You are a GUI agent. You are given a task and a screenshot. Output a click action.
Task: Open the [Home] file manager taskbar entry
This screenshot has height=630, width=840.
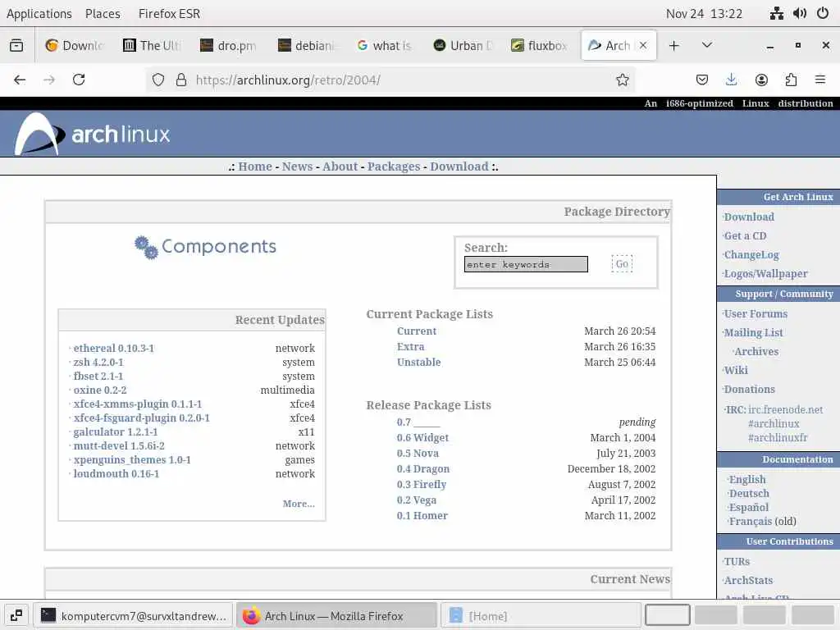pos(540,615)
